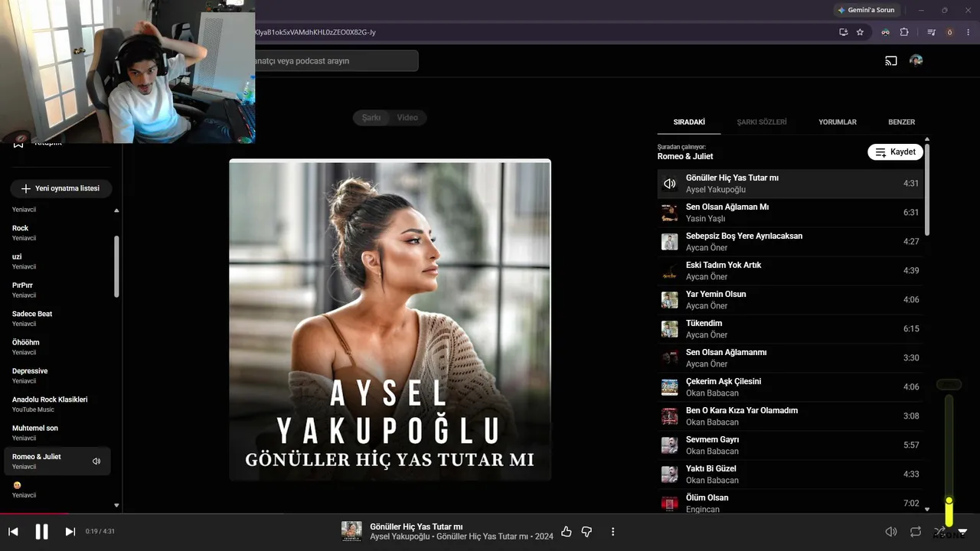Mute the player volume speaker icon
Image resolution: width=980 pixels, height=551 pixels.
pyautogui.click(x=891, y=531)
